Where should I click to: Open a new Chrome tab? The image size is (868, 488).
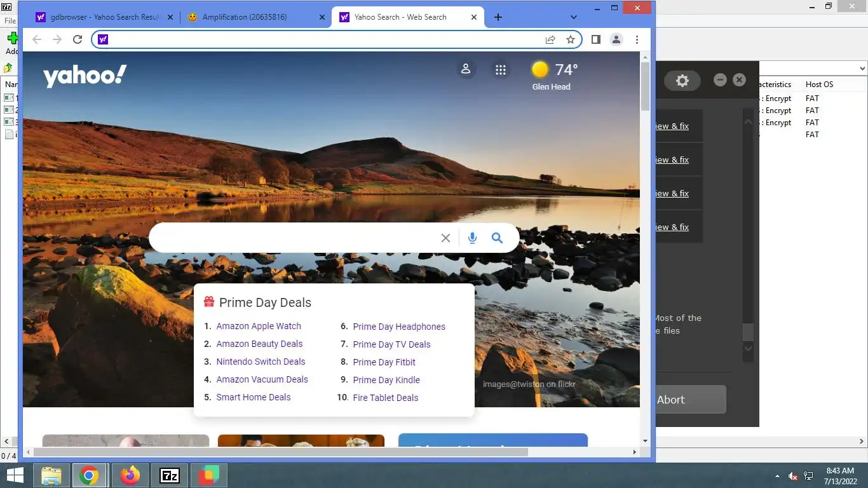(498, 17)
